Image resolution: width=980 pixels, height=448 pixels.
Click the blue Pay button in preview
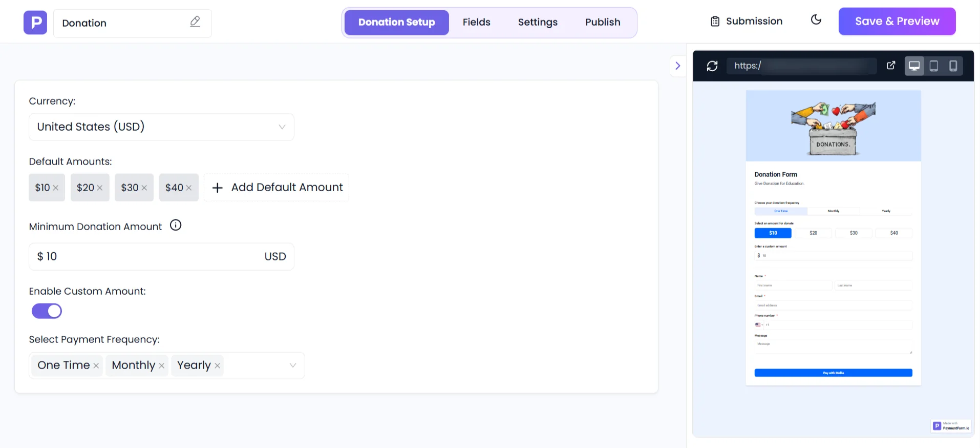point(834,373)
